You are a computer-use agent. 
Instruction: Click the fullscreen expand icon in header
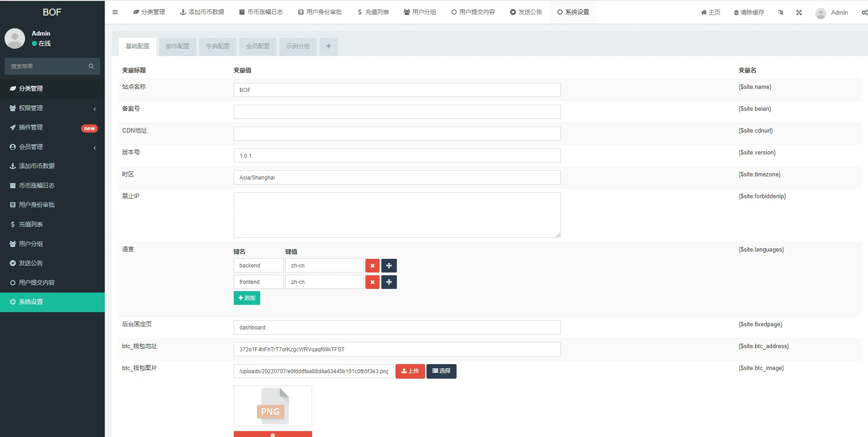coord(799,13)
